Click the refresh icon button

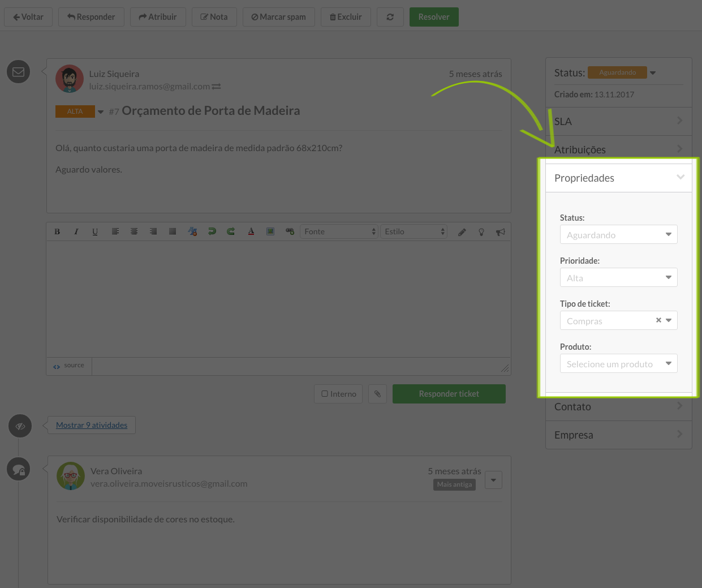tap(390, 17)
